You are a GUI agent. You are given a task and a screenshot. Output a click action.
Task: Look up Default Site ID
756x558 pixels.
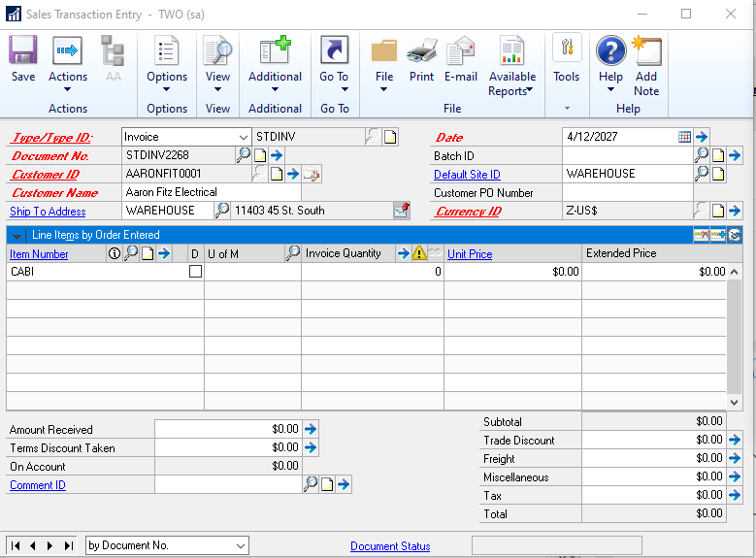point(702,173)
